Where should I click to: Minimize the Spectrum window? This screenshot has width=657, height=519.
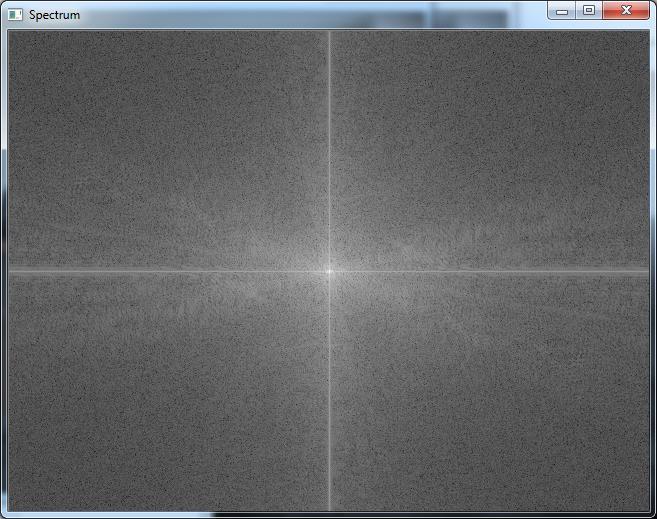pyautogui.click(x=562, y=11)
